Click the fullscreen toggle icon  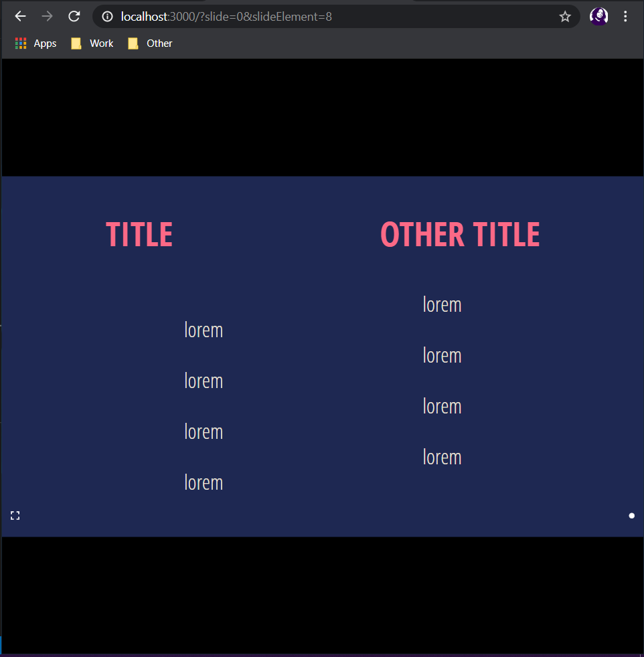click(x=15, y=515)
